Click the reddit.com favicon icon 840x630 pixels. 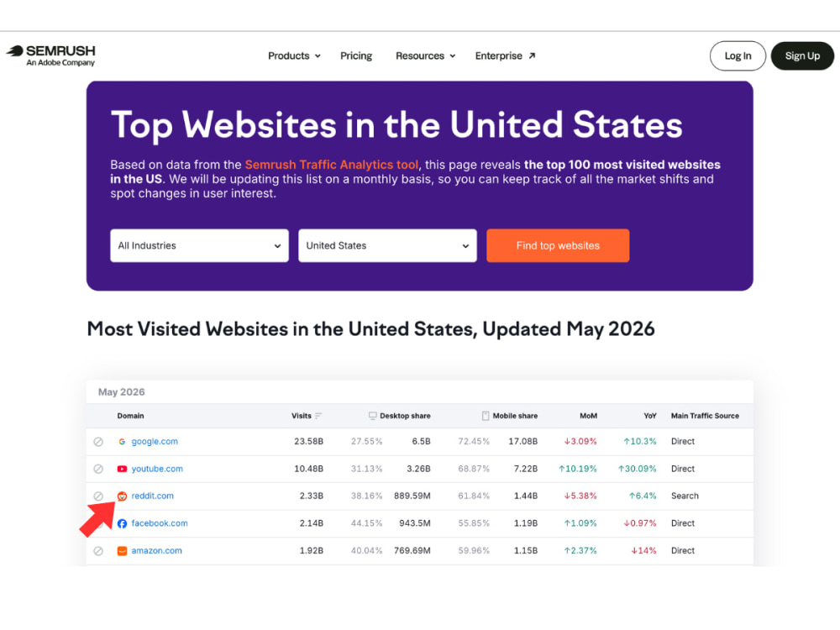coord(122,496)
